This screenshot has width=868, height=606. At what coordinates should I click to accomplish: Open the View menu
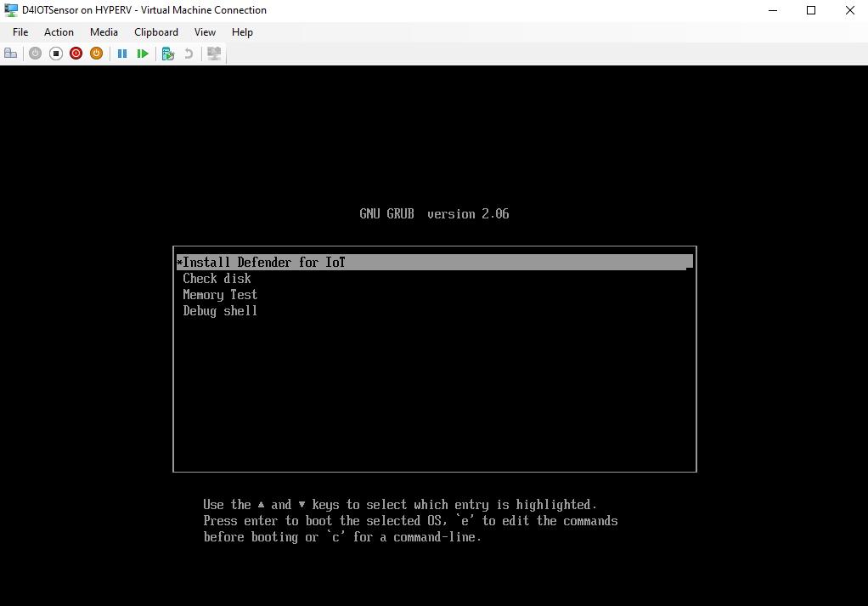tap(205, 32)
